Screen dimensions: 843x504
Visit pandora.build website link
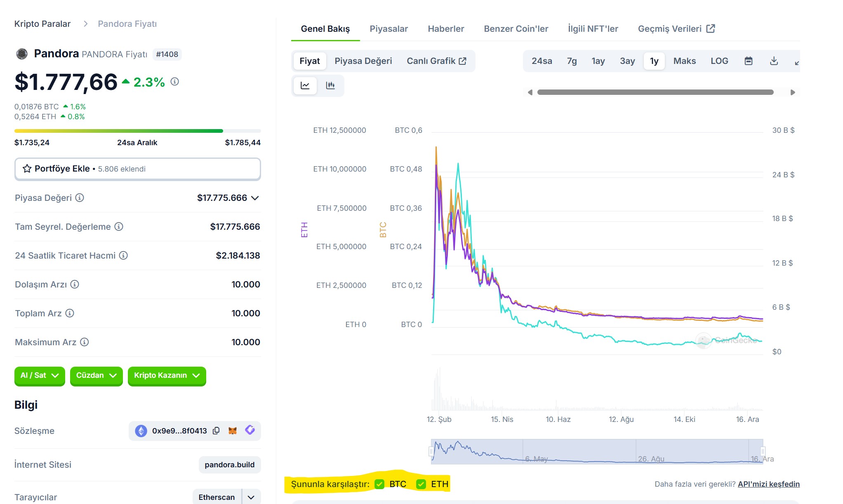tap(230, 465)
